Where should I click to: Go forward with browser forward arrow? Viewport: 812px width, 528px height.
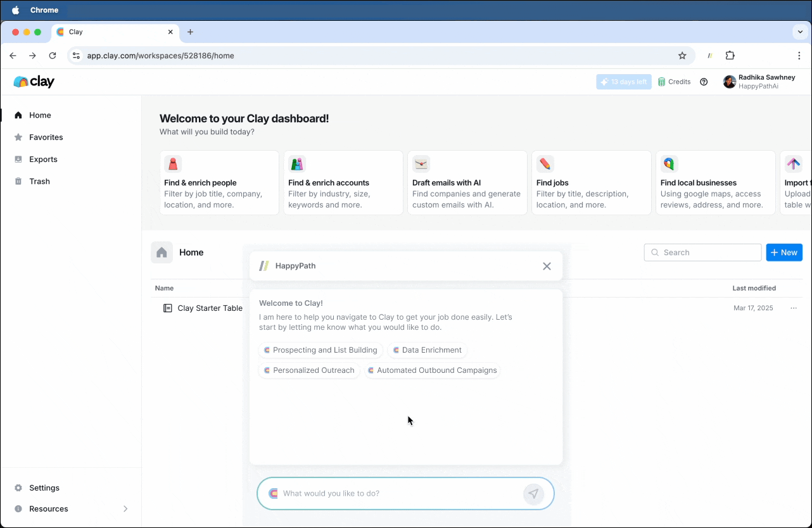pyautogui.click(x=33, y=56)
